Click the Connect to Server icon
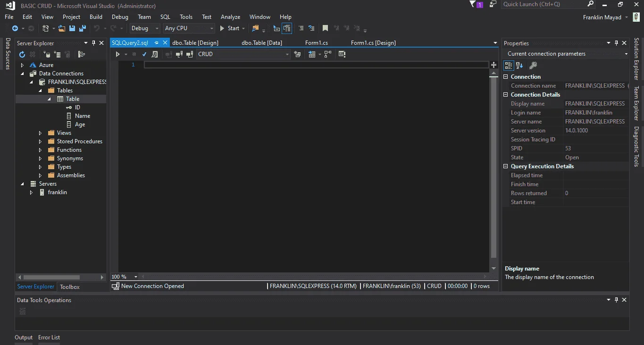 pyautogui.click(x=57, y=55)
